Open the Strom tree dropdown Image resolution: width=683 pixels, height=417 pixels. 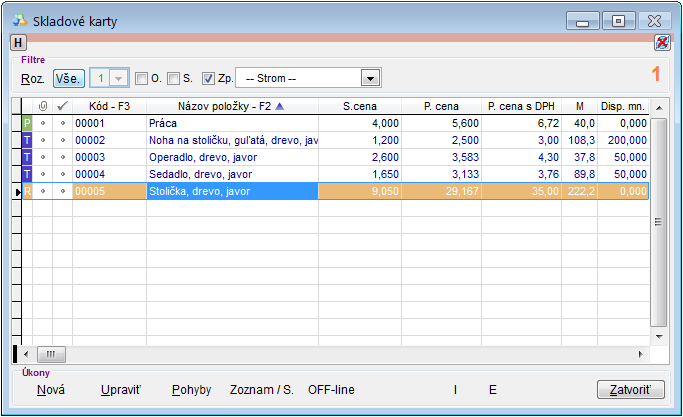[x=371, y=79]
